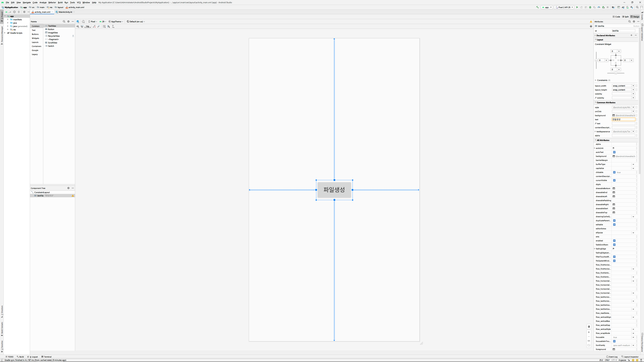Image resolution: width=644 pixels, height=362 pixels.
Task: Click the orientation rotate icon
Action: pyautogui.click(x=83, y=21)
